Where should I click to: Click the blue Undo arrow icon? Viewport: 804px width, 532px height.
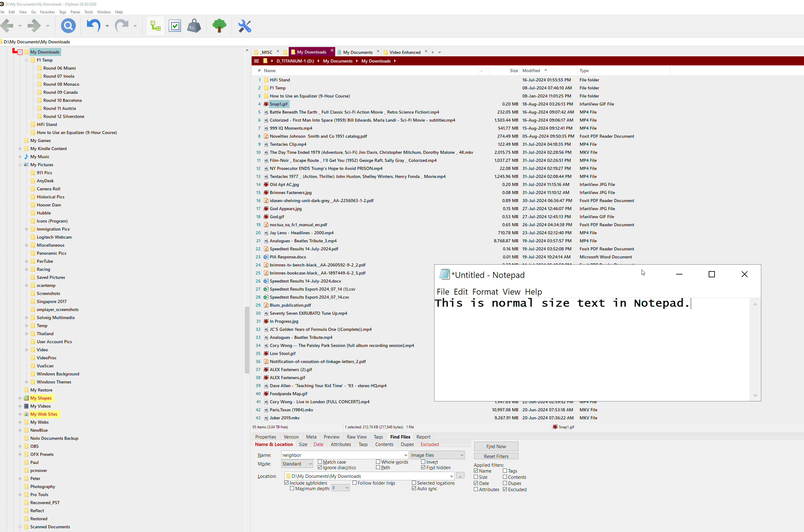click(x=93, y=26)
